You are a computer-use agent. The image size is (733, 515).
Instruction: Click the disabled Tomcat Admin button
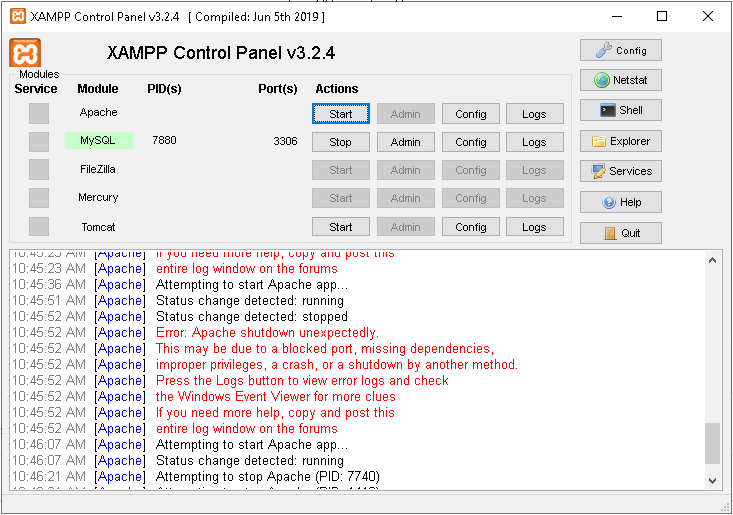tap(406, 227)
